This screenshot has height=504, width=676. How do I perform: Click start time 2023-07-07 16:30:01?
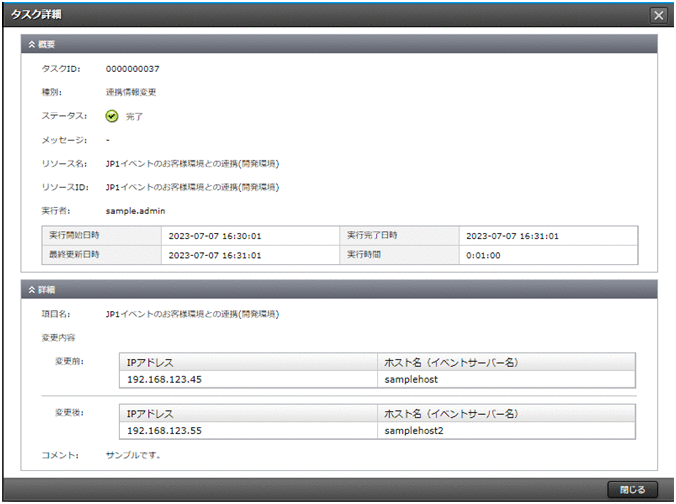pos(215,236)
